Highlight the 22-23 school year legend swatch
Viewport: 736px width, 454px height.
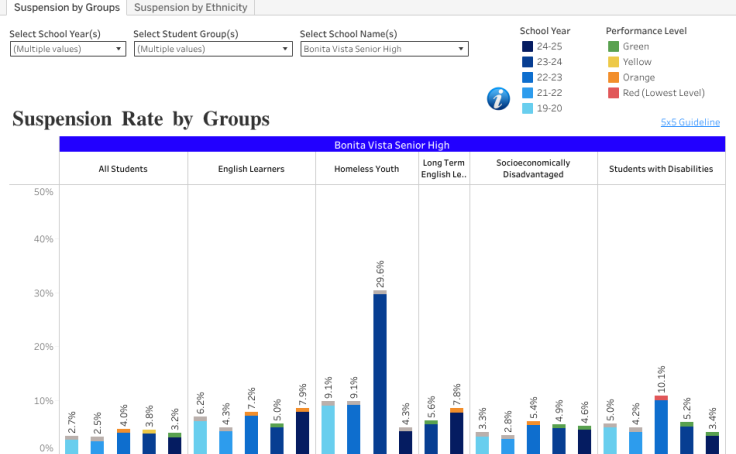coord(528,78)
